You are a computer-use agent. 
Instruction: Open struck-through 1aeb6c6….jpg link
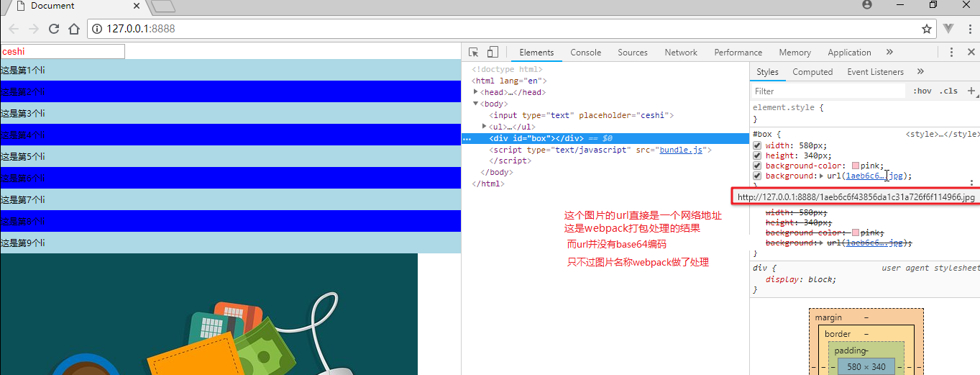(874, 243)
